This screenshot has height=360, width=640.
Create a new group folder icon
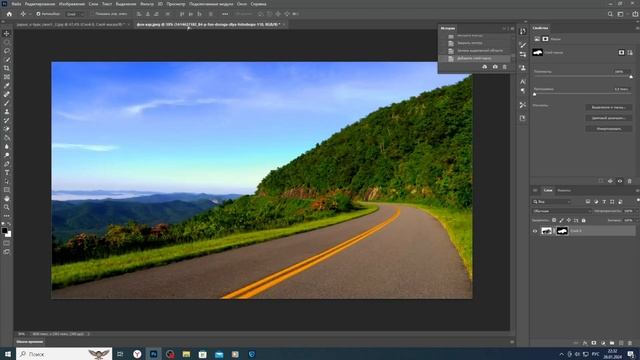[612, 343]
